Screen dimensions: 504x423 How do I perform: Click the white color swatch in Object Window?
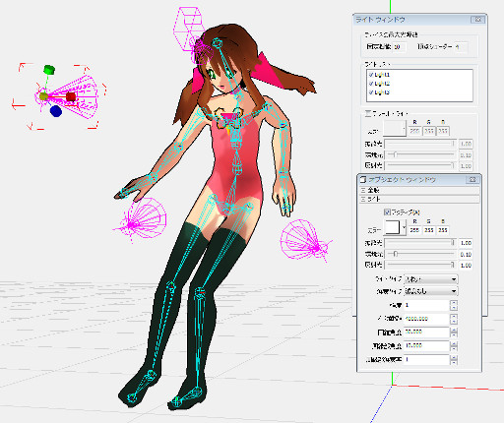click(393, 227)
